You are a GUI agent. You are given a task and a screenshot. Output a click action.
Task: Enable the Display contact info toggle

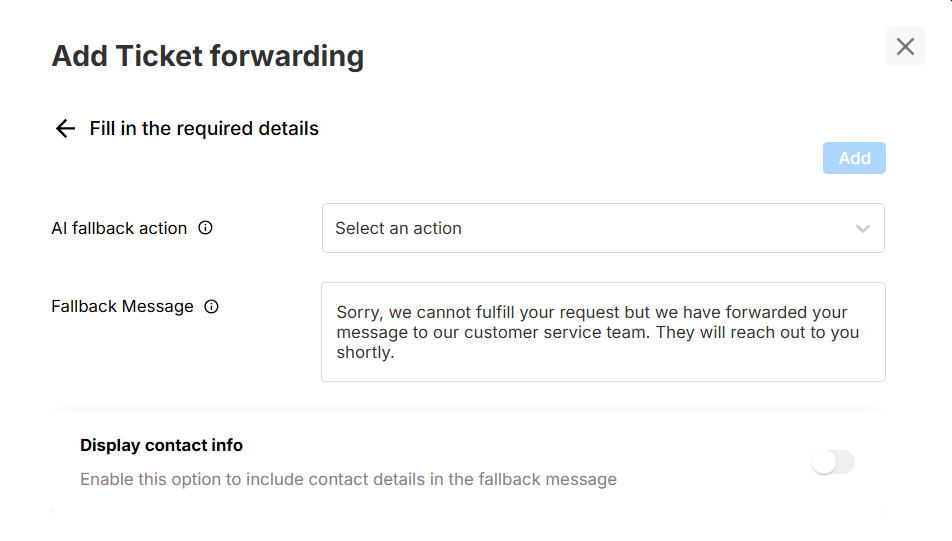click(833, 462)
